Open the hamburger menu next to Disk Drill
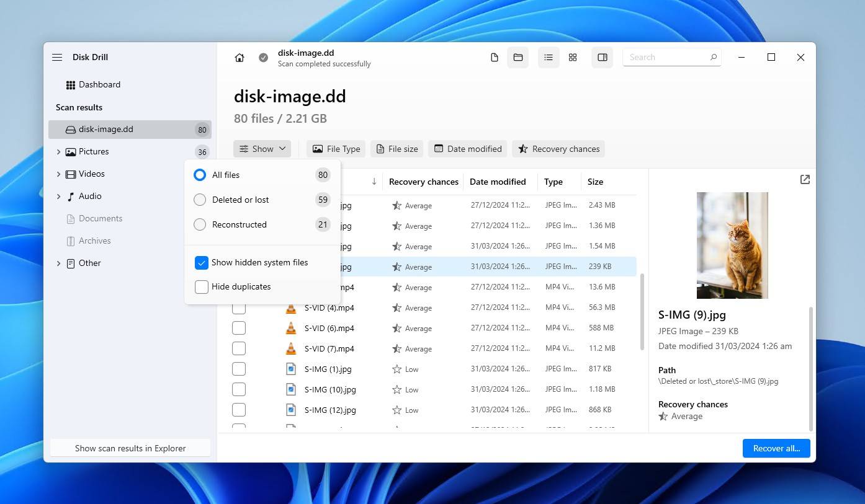This screenshot has height=504, width=865. pos(57,57)
